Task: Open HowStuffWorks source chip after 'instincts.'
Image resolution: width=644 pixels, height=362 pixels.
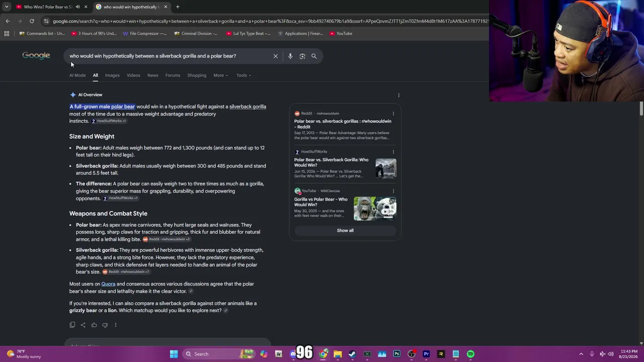Action: click(x=109, y=121)
